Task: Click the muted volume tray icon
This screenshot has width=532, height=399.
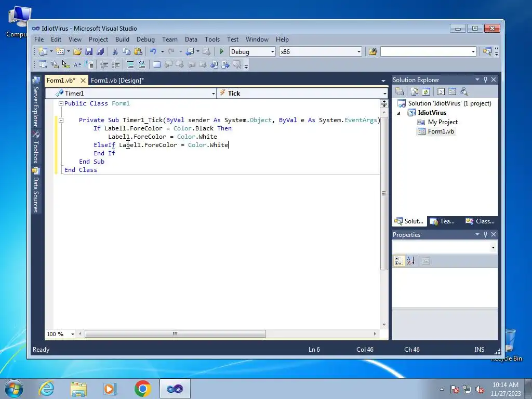Action: (x=480, y=390)
